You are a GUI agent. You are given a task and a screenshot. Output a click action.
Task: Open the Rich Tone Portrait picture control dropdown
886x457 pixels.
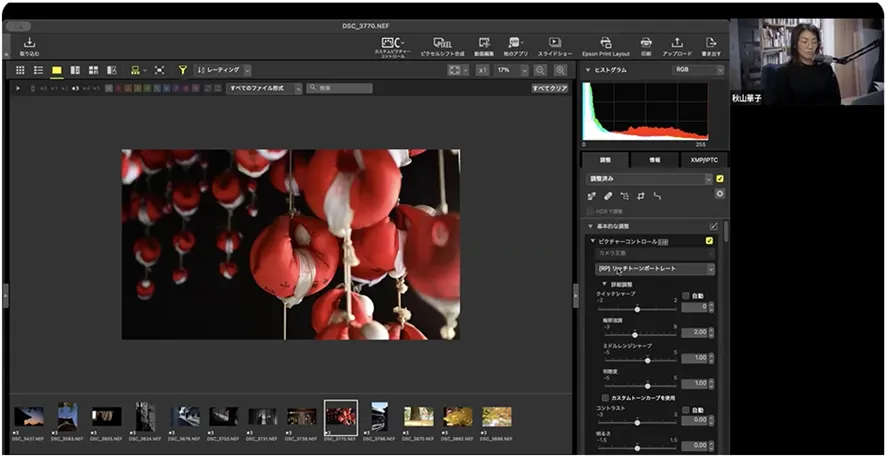coord(655,269)
